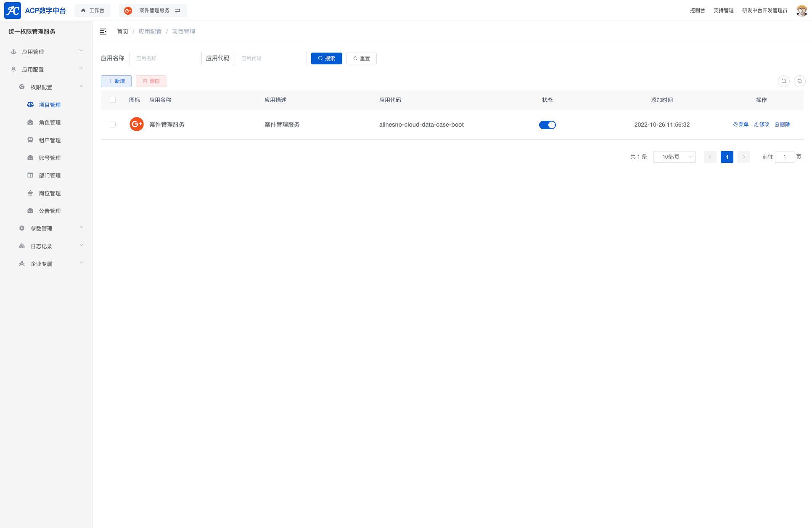The width and height of the screenshot is (812, 528).
Task: Click the round refresh icon above table
Action: click(x=799, y=81)
